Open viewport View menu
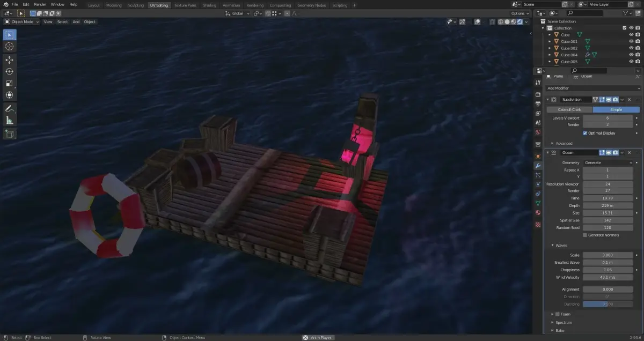 tap(48, 22)
